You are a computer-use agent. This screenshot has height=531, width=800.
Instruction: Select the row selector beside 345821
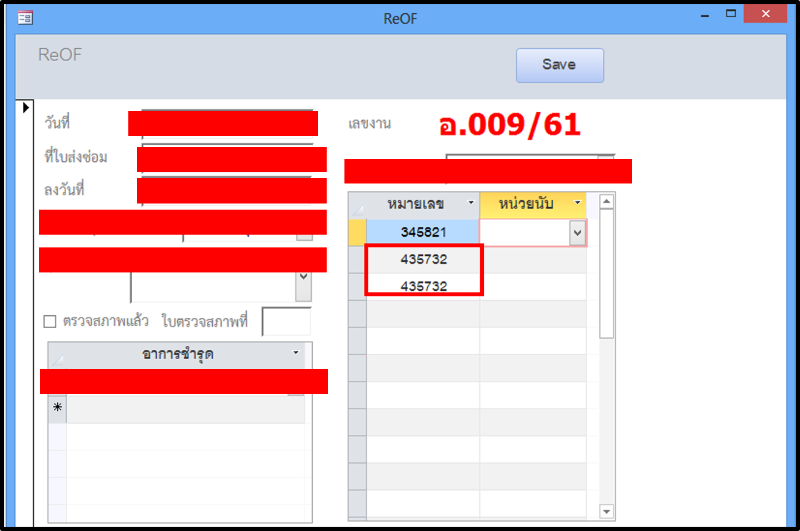(x=357, y=232)
